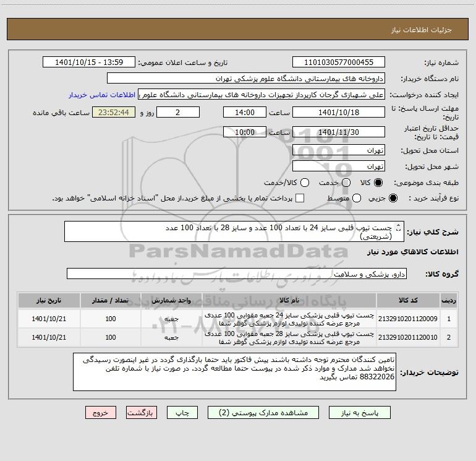The image size is (476, 461).
Task: Click the price validity date 1401/11/30
Action: tap(339, 132)
